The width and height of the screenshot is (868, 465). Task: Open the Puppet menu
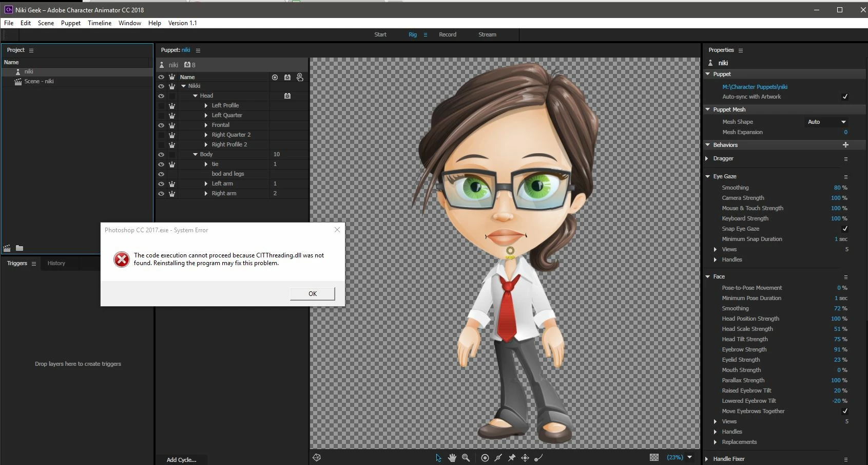[71, 23]
